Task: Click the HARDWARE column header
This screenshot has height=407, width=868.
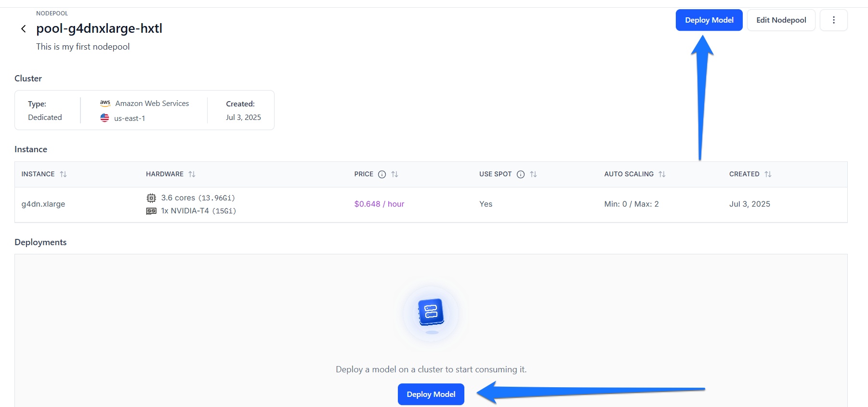Action: (165, 174)
